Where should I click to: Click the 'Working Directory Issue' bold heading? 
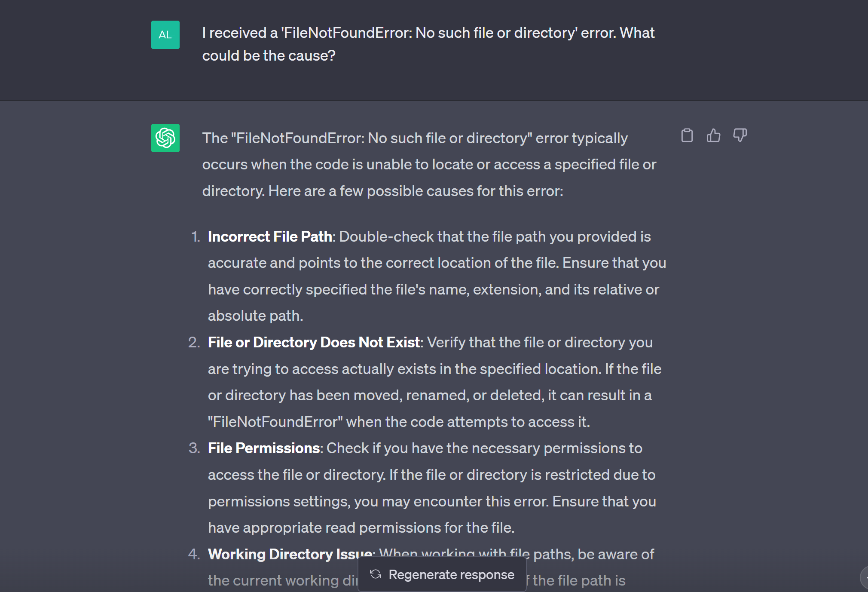click(290, 554)
